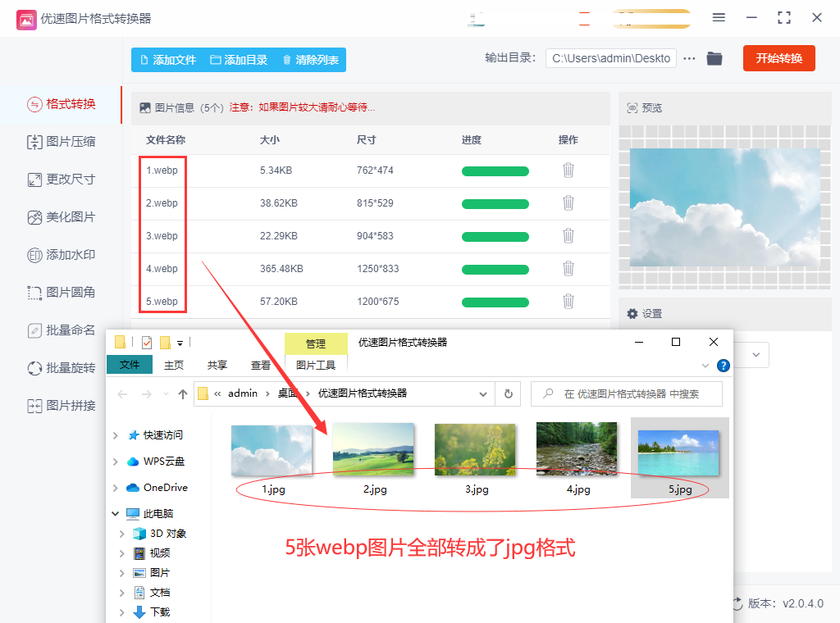
Task: Open the 批量旋转 tool
Action: [61, 368]
